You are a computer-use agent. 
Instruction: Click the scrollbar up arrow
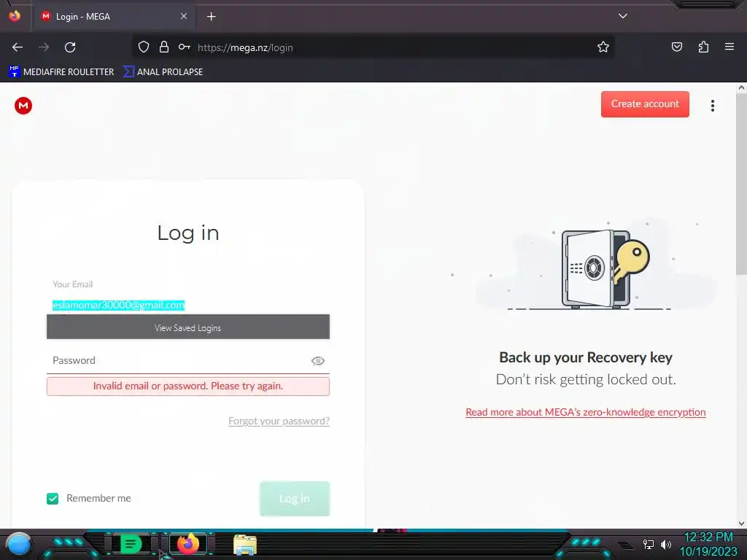(741, 88)
